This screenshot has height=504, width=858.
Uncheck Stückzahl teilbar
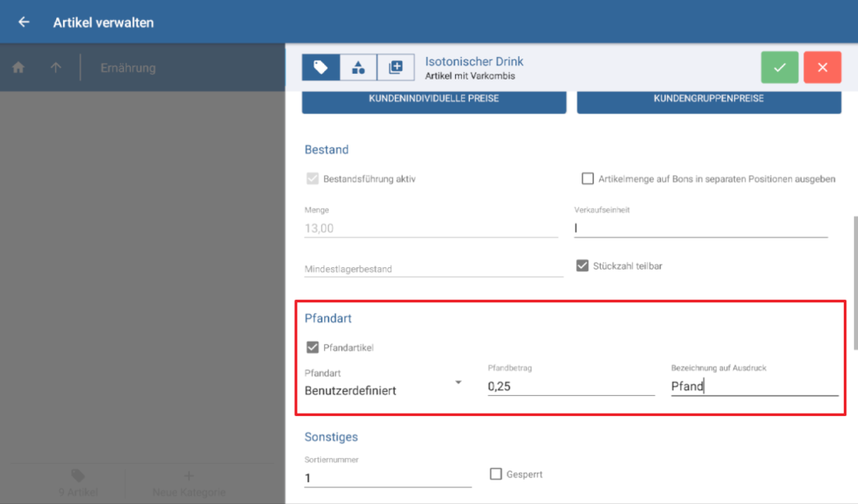(x=581, y=265)
